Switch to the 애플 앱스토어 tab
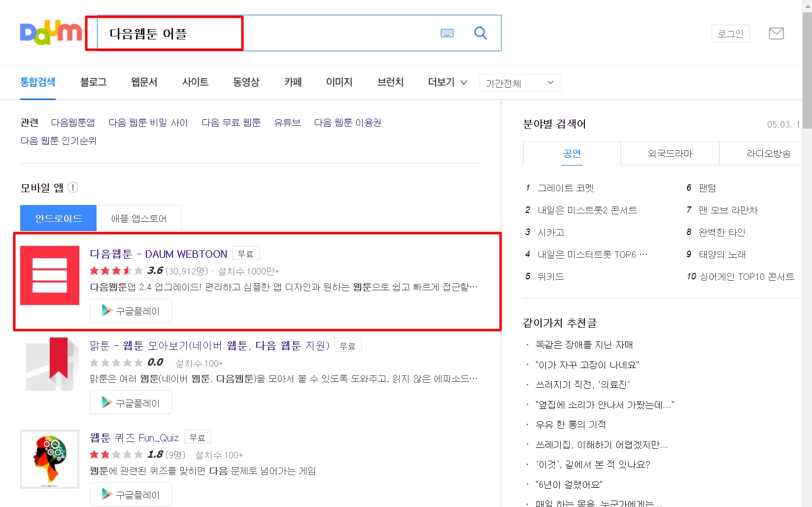 tap(139, 218)
